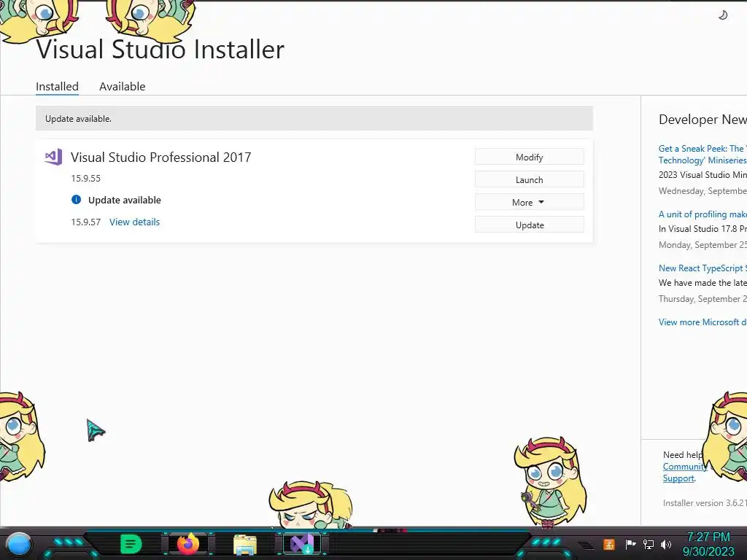Click View more Microsoft developer news link
Viewport: 747px width, 560px height.
pyautogui.click(x=703, y=322)
